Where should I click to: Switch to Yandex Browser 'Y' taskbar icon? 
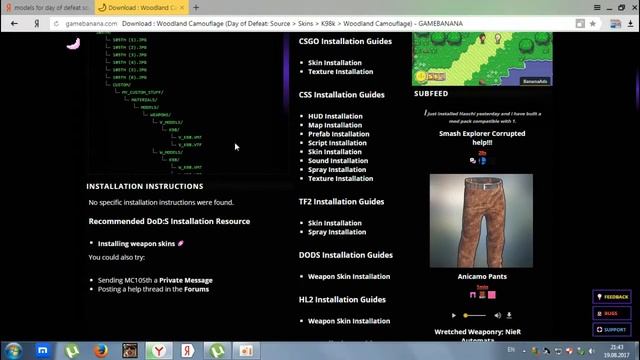pyautogui.click(x=159, y=351)
